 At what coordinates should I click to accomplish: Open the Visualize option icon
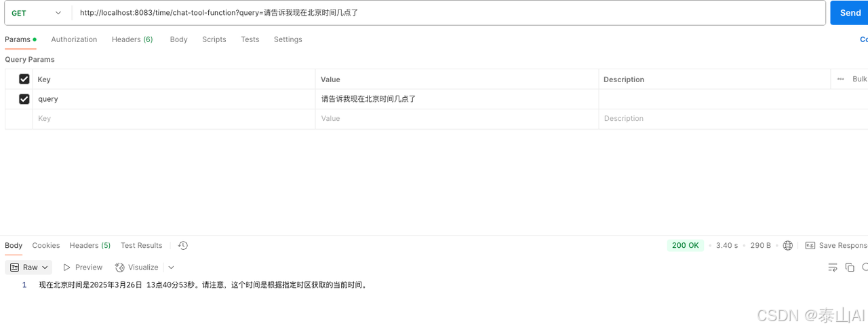[x=120, y=268]
